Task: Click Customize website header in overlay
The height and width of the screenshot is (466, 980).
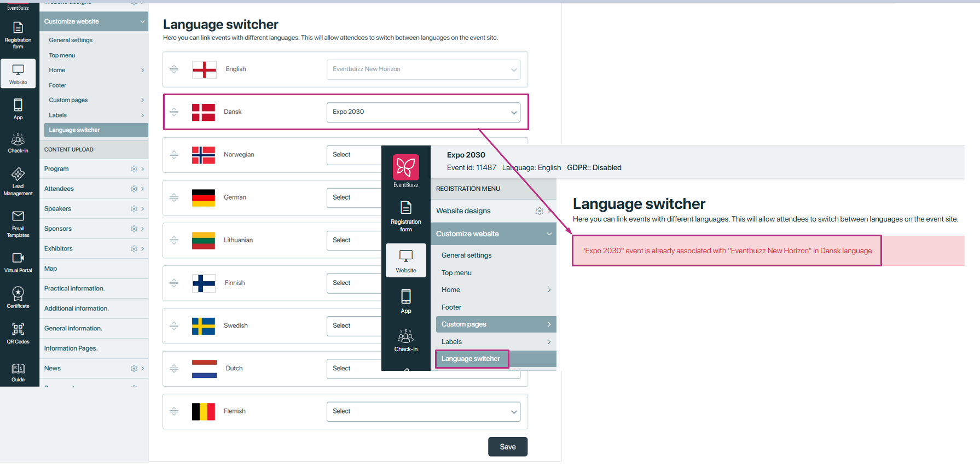Action: coord(494,234)
